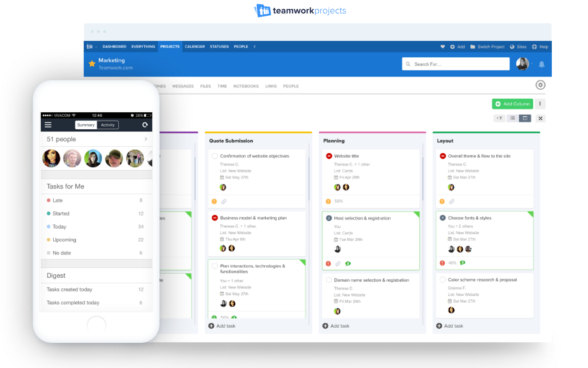Image resolution: width=588 pixels, height=368 pixels.
Task: Toggle status circle of Host selection & registration
Action: pyautogui.click(x=329, y=218)
